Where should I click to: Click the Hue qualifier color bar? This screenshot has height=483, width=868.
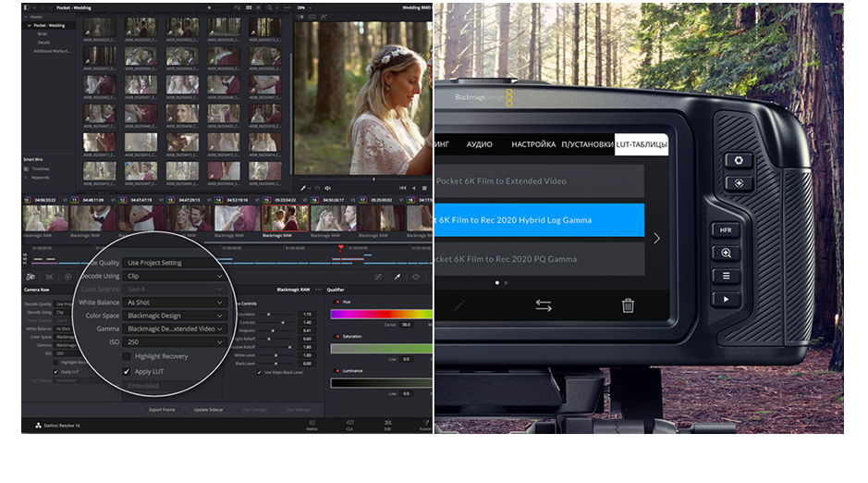(382, 314)
